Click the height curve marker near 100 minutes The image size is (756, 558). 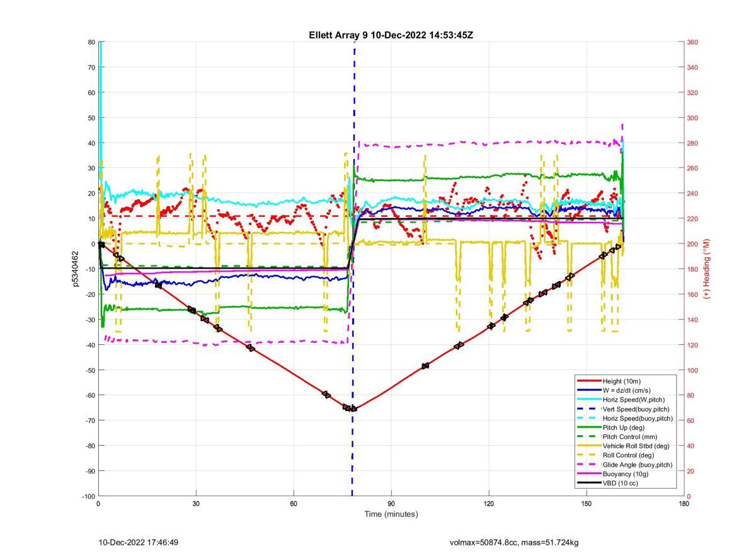pyautogui.click(x=425, y=366)
